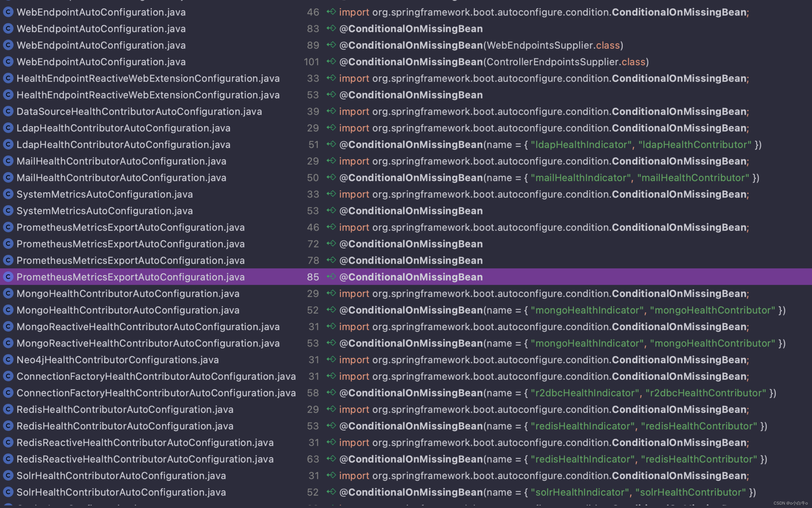Viewport: 812px width, 508px height.
Task: Click usage arrow icon on line 89 row
Action: (x=331, y=45)
